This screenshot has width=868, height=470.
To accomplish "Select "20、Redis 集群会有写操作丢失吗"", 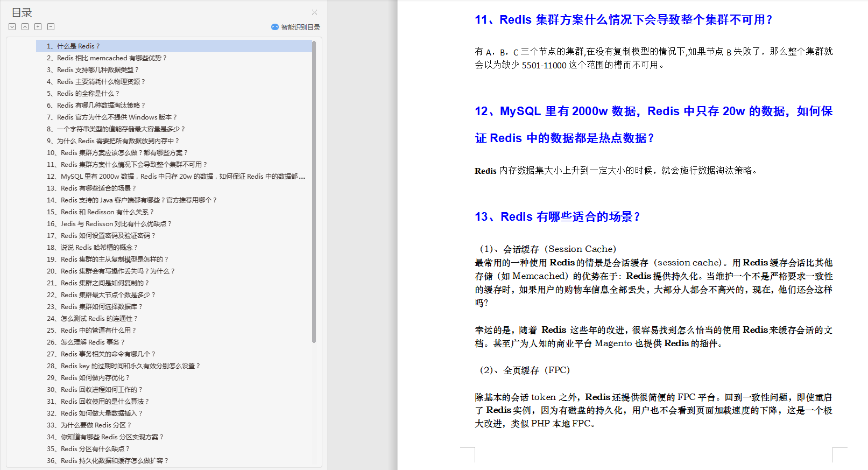I will pyautogui.click(x=111, y=271).
